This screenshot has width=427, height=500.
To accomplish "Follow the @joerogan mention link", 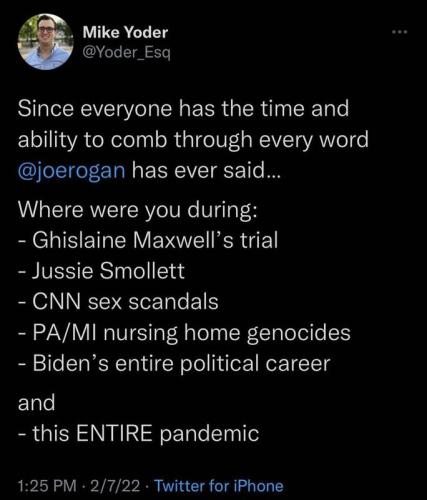I will pos(72,171).
